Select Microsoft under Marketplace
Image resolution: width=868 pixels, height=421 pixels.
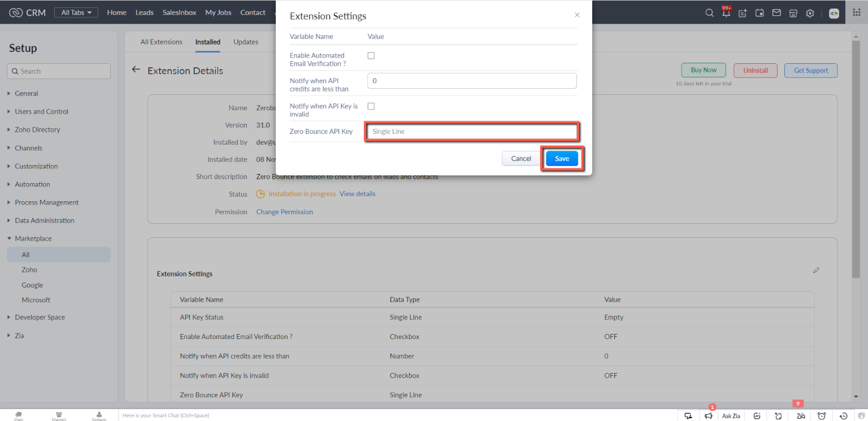coord(36,300)
